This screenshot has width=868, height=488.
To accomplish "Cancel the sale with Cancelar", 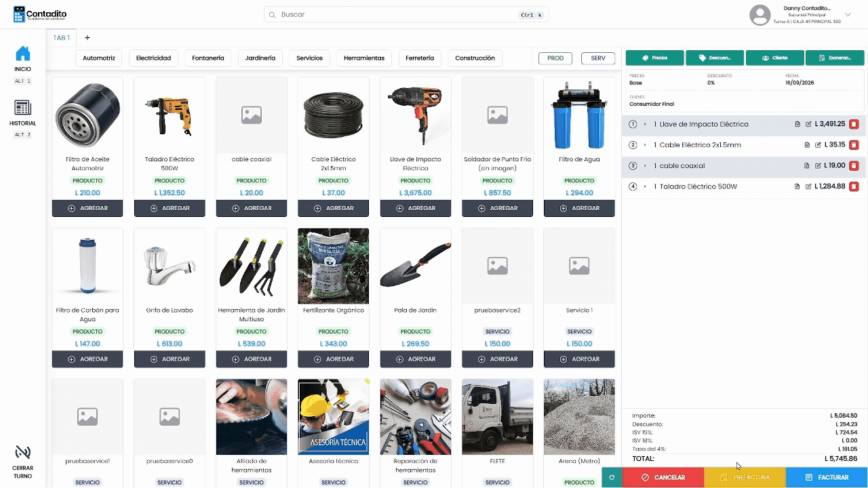I will click(x=663, y=477).
